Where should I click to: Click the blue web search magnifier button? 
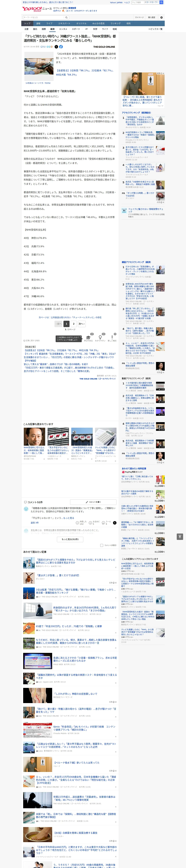[x=161, y=2]
